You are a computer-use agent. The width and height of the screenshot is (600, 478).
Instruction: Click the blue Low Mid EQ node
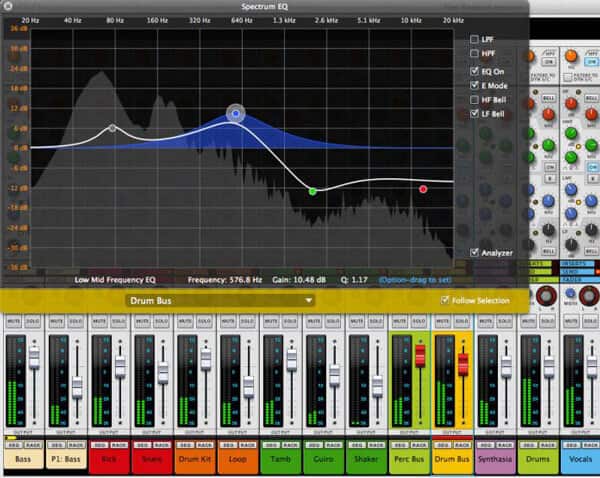click(236, 113)
